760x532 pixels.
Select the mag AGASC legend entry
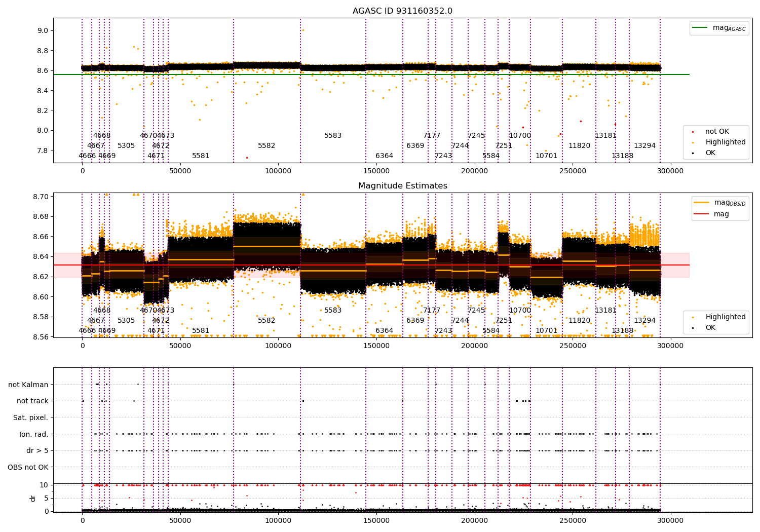pos(719,28)
